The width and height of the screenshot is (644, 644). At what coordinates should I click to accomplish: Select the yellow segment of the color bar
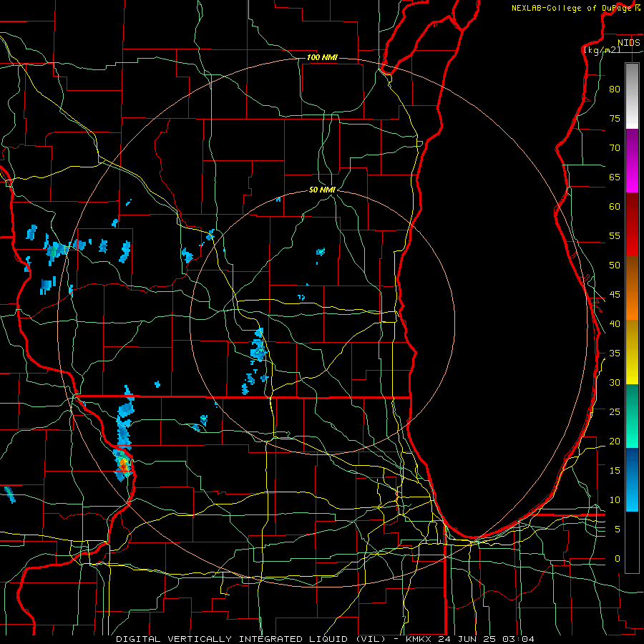[632, 352]
